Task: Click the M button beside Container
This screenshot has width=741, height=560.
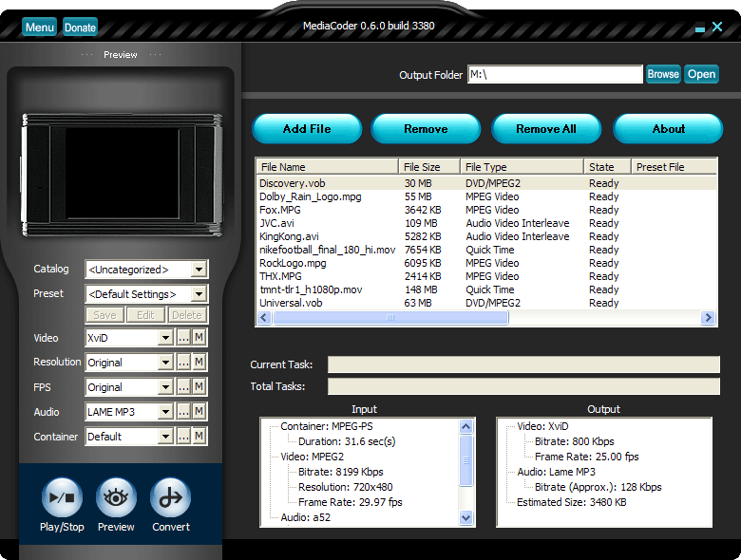Action: pos(199,437)
